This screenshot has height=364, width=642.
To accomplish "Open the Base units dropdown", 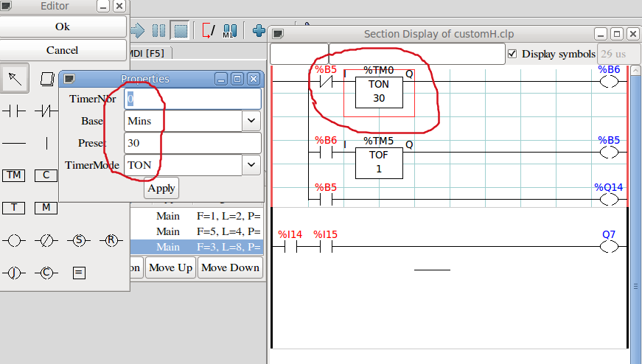I will pyautogui.click(x=251, y=121).
